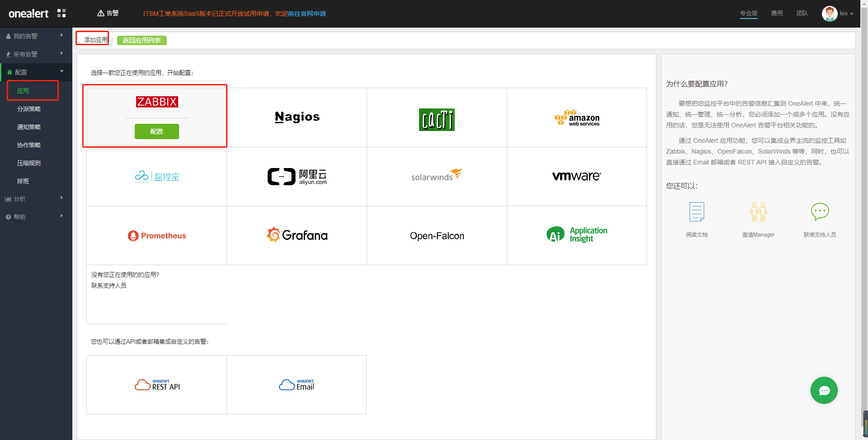Screen dimensions: 868x440
Task: Choose Amazon Web Services application
Action: (577, 117)
